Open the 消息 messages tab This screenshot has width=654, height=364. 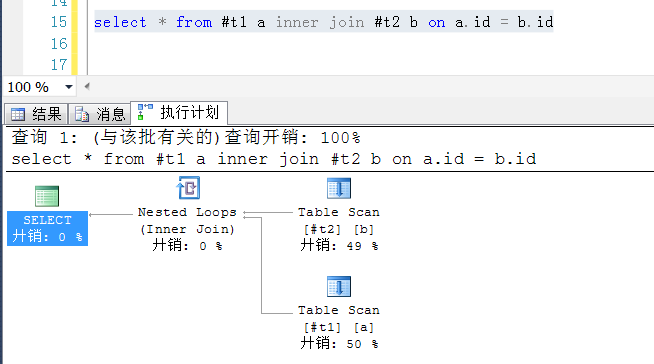click(x=100, y=114)
